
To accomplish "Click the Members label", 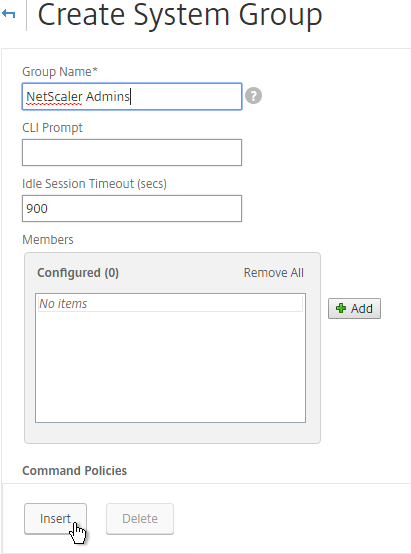I will coord(48,240).
